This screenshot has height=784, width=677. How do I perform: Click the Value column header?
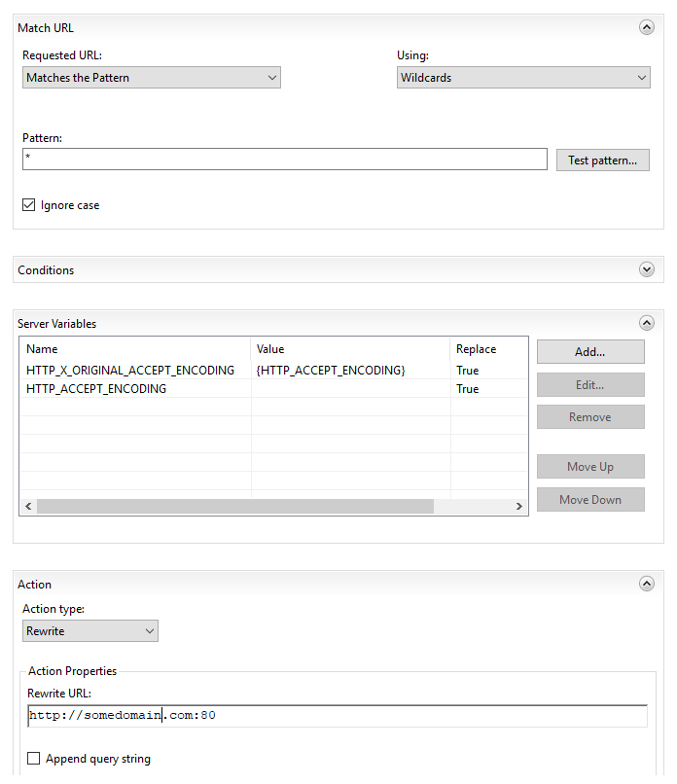click(x=350, y=349)
